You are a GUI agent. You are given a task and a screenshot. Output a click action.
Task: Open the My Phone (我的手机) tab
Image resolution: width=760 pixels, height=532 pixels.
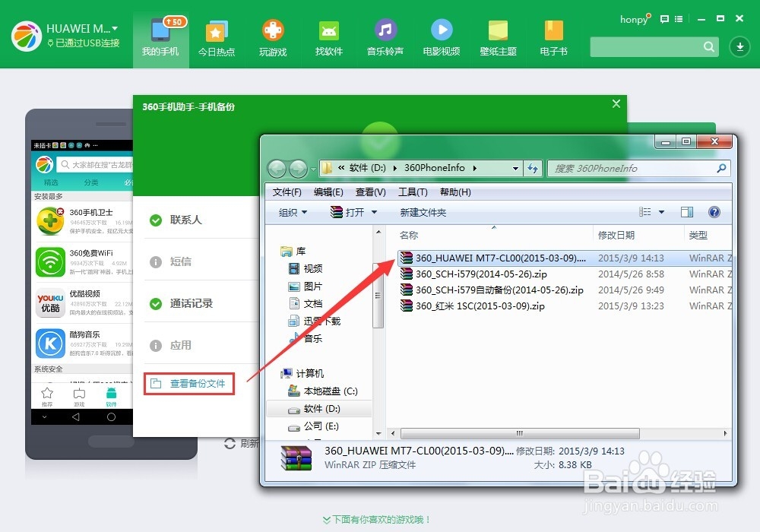pyautogui.click(x=160, y=38)
